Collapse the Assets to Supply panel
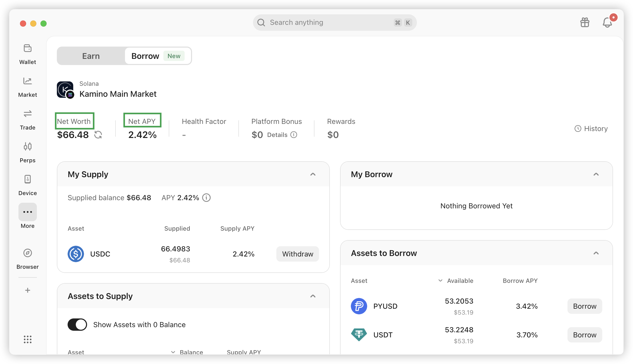Viewport: 633px width, 364px height. point(313,296)
